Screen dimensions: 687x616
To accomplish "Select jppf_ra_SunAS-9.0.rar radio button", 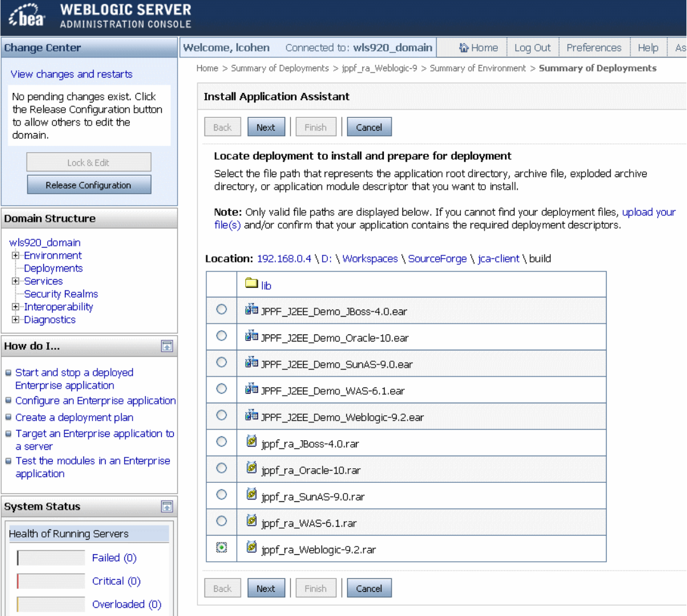I will [x=222, y=494].
